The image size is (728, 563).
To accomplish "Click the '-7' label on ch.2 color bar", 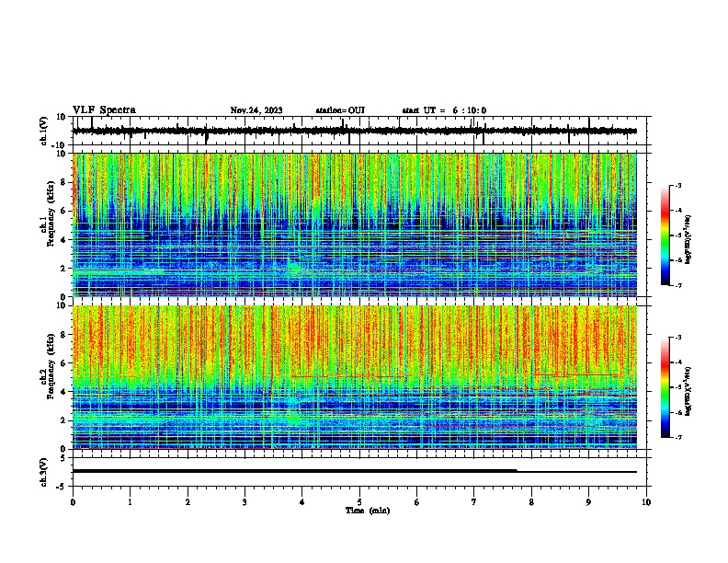I will (x=677, y=437).
